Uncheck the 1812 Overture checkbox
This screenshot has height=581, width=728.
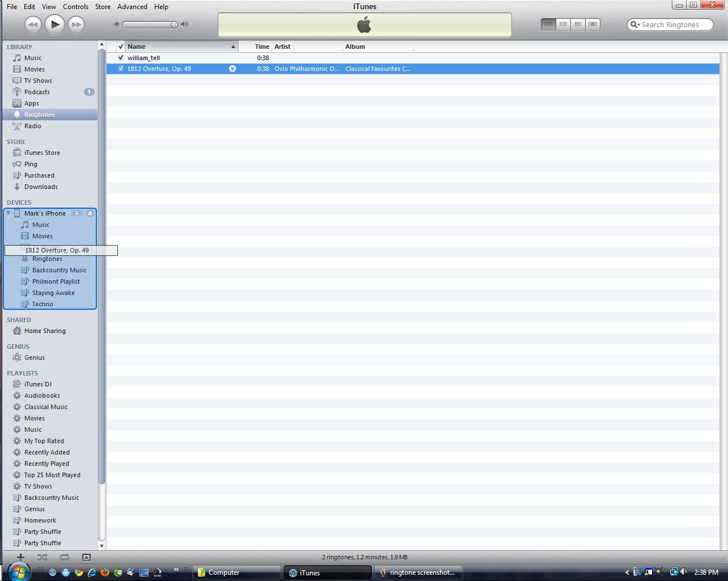[121, 69]
